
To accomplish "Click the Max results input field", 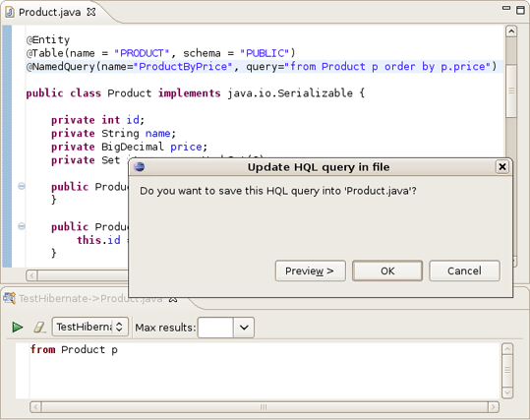I will 215,328.
